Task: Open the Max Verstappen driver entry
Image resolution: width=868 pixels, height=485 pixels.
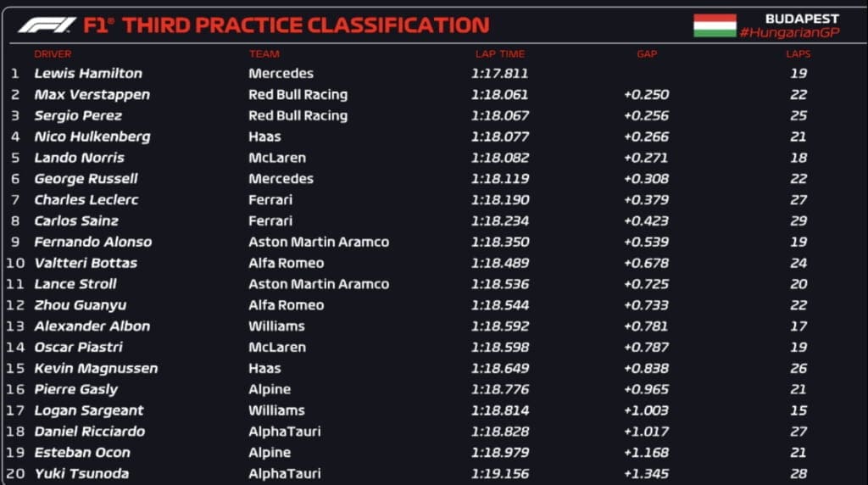Action: [92, 95]
